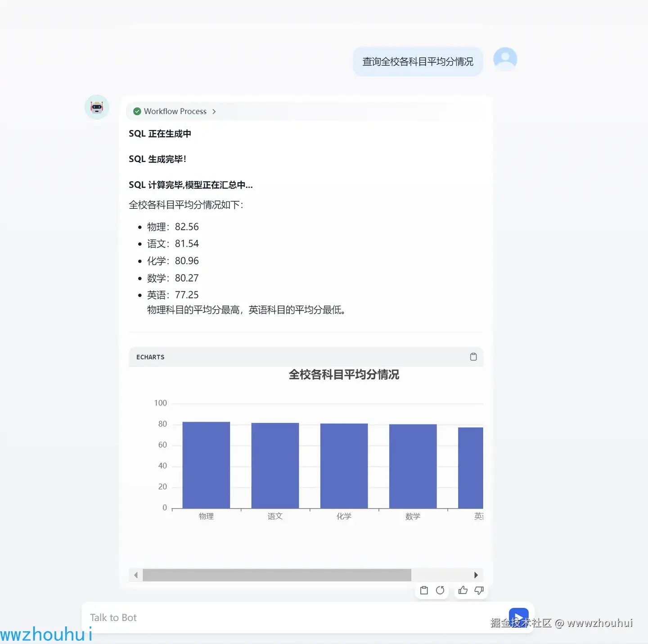Copy the bot's response text
This screenshot has width=648, height=644.
[423, 590]
